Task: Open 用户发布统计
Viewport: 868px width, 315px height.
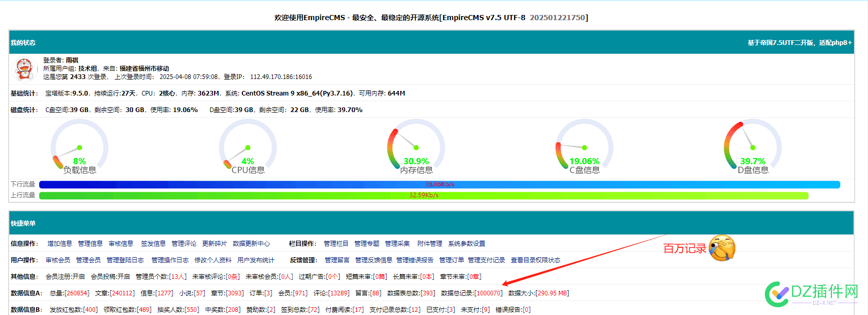Action: (256, 260)
